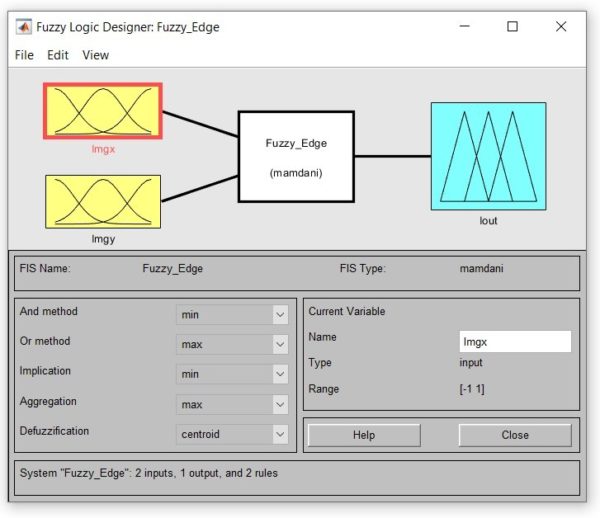Select the Iout output variable block
Image resolution: width=600 pixels, height=518 pixels.
(x=487, y=156)
